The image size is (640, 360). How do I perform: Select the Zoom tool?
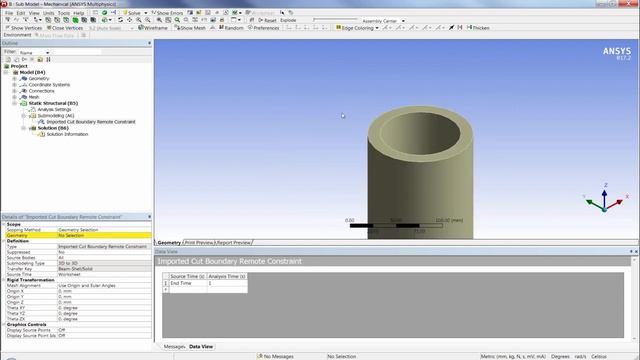(x=139, y=20)
